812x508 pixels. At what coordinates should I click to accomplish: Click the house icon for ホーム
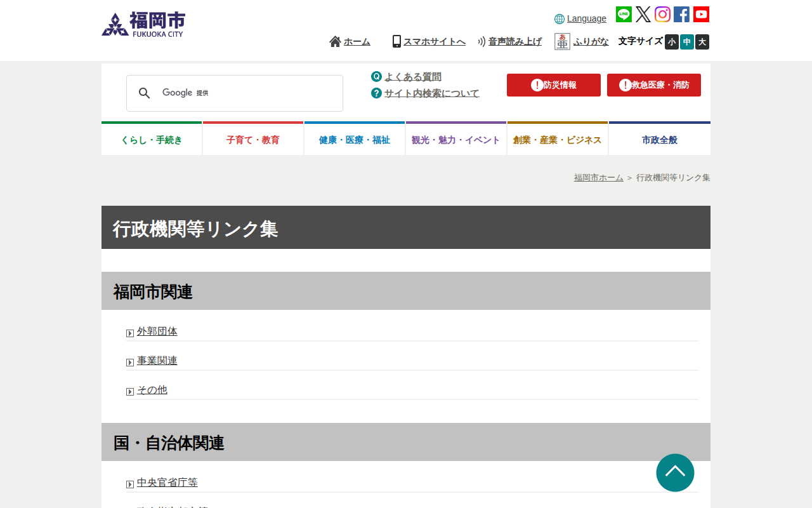point(335,41)
